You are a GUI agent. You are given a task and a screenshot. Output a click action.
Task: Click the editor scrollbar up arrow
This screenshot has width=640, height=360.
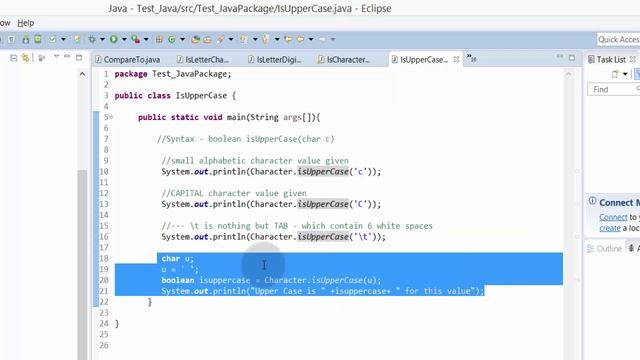(568, 74)
